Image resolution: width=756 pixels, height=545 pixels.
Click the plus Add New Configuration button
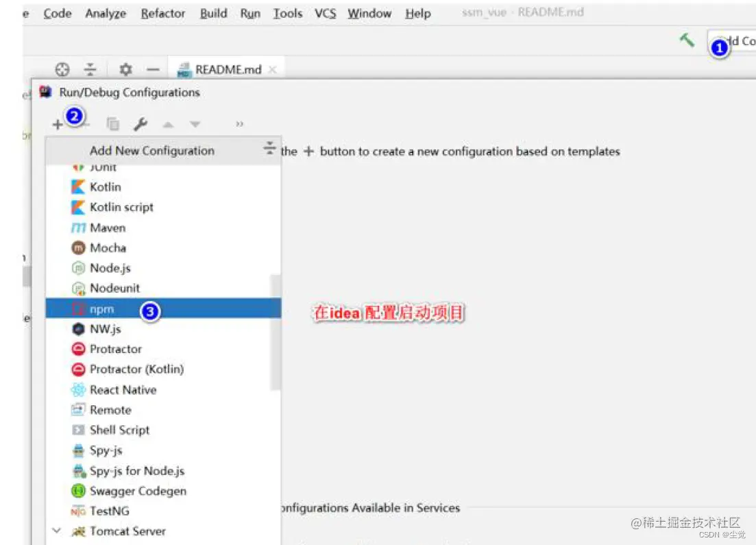point(58,125)
